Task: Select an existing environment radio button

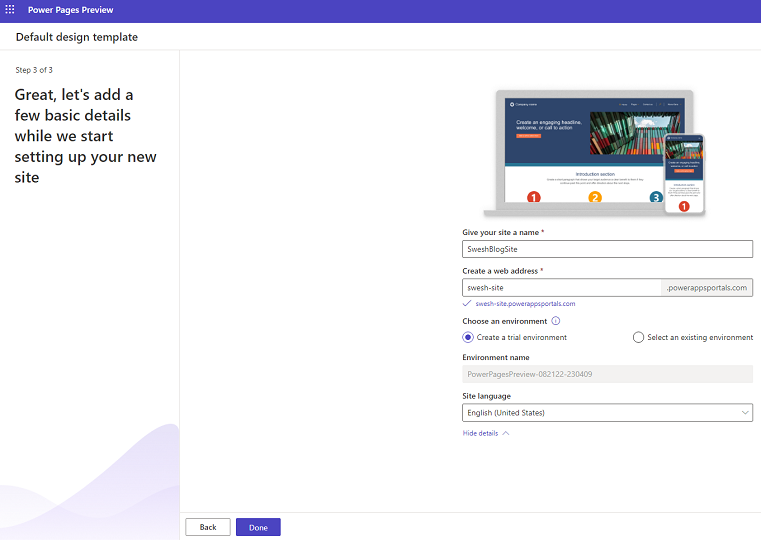Action: click(x=638, y=337)
